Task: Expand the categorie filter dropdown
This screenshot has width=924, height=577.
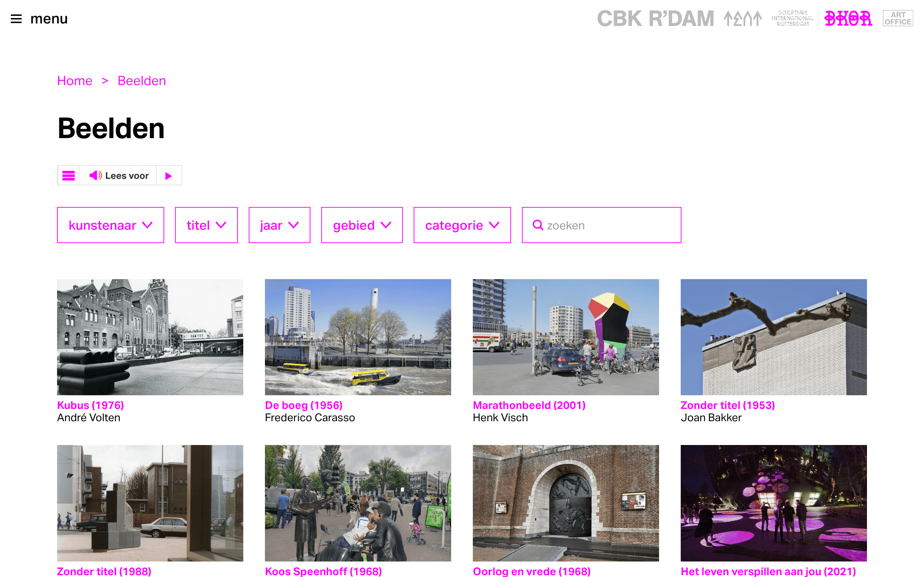Action: pyautogui.click(x=462, y=225)
